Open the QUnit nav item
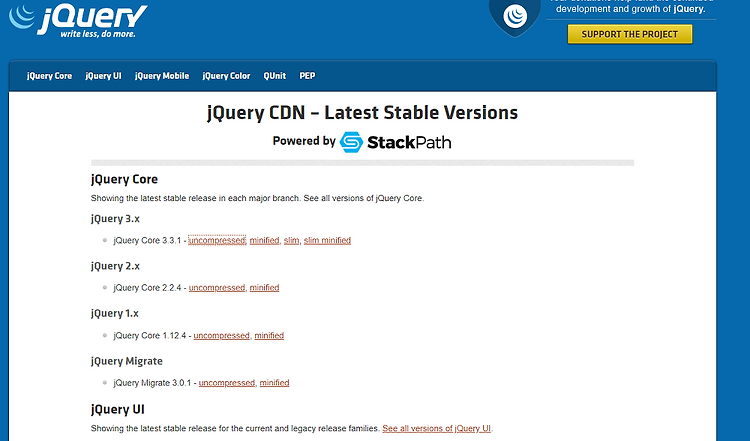Image resolution: width=750 pixels, height=441 pixels. 275,76
